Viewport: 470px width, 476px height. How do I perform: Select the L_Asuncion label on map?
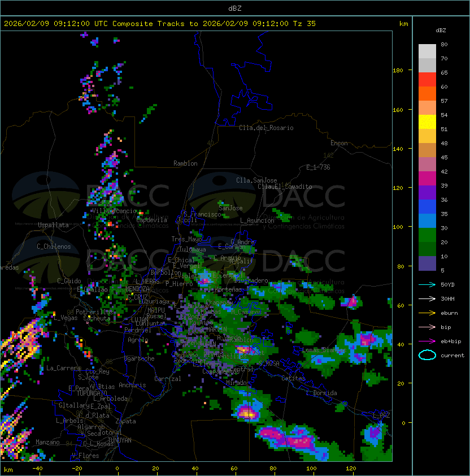[x=257, y=220]
